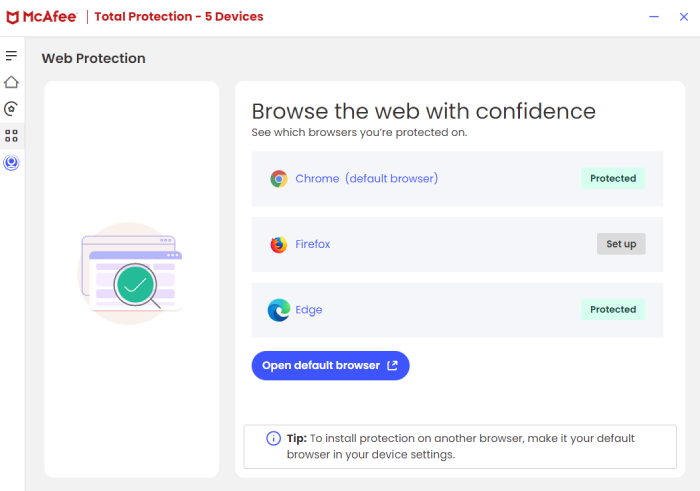Click the Set up button for Firefox
Viewport: 700px width, 491px height.
[621, 244]
